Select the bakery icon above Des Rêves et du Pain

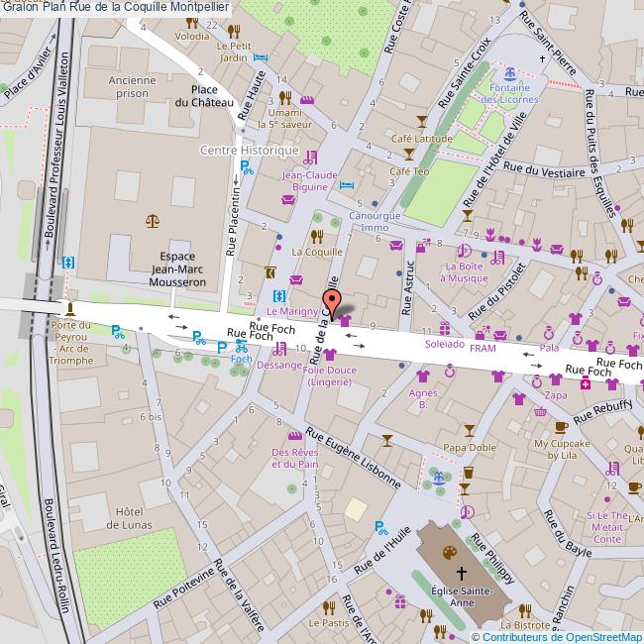point(293,435)
